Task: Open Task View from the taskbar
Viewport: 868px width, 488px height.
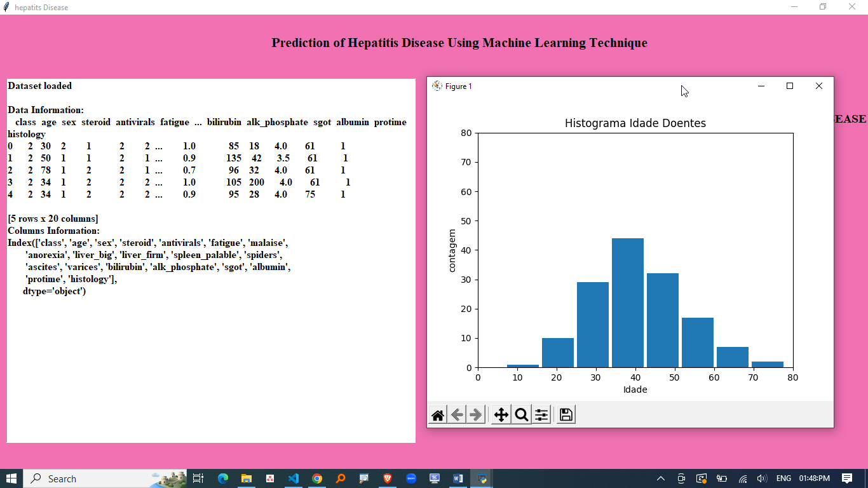Action: tap(198, 478)
